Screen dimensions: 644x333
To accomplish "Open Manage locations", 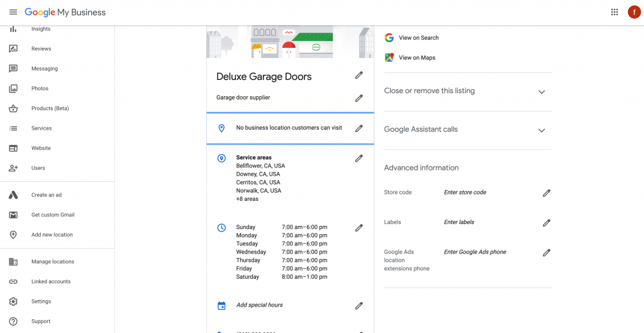I will pyautogui.click(x=53, y=262).
